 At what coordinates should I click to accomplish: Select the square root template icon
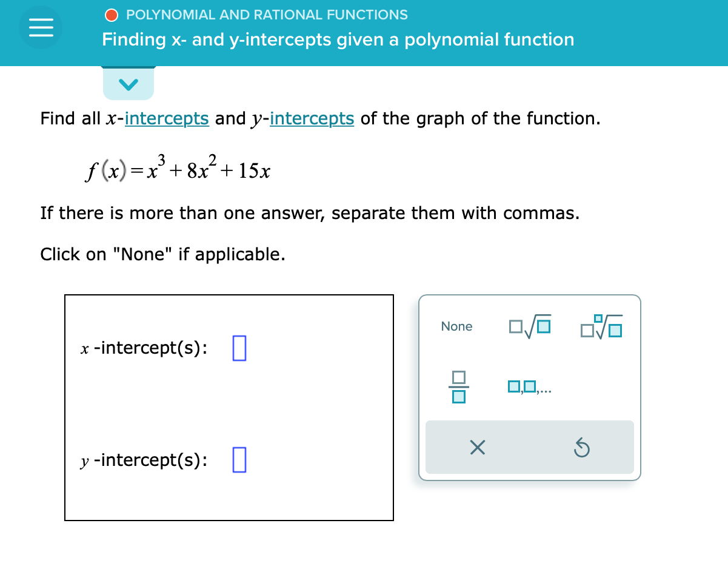point(529,326)
